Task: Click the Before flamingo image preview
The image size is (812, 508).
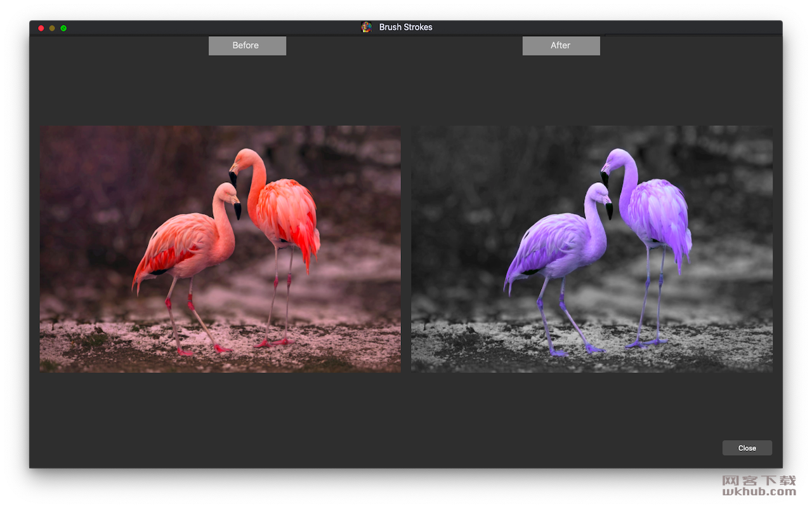Action: [220, 249]
